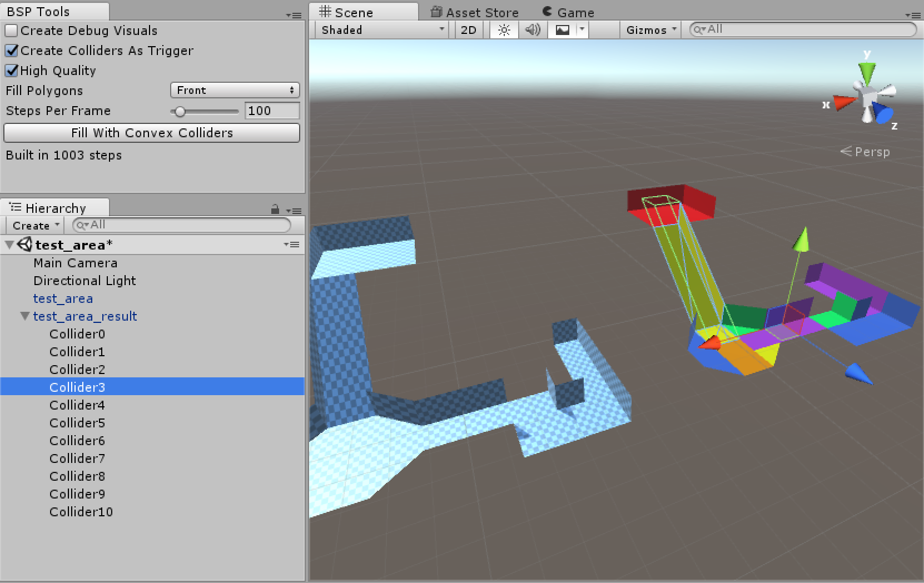Toggle scene lighting sun icon
This screenshot has width=924, height=583.
(x=504, y=30)
